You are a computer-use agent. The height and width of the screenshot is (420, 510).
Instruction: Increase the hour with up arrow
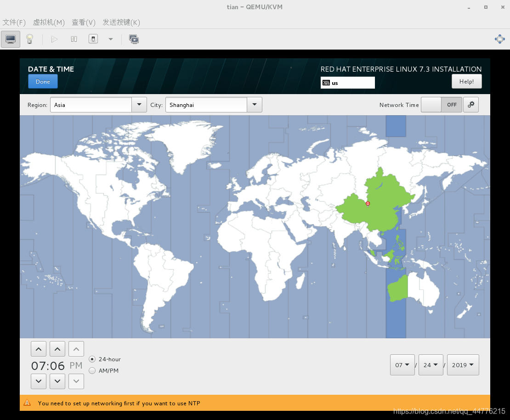pyautogui.click(x=39, y=349)
